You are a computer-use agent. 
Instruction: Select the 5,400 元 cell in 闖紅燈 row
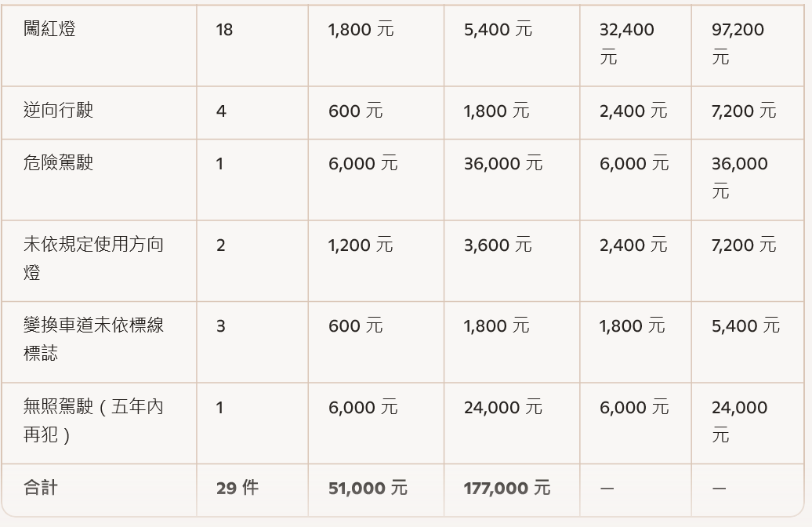tap(497, 30)
